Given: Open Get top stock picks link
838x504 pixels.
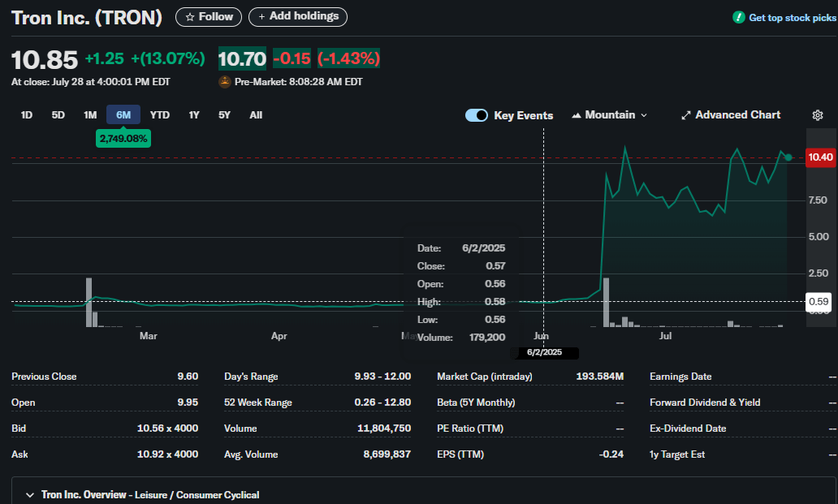Looking at the screenshot, I should (793, 18).
